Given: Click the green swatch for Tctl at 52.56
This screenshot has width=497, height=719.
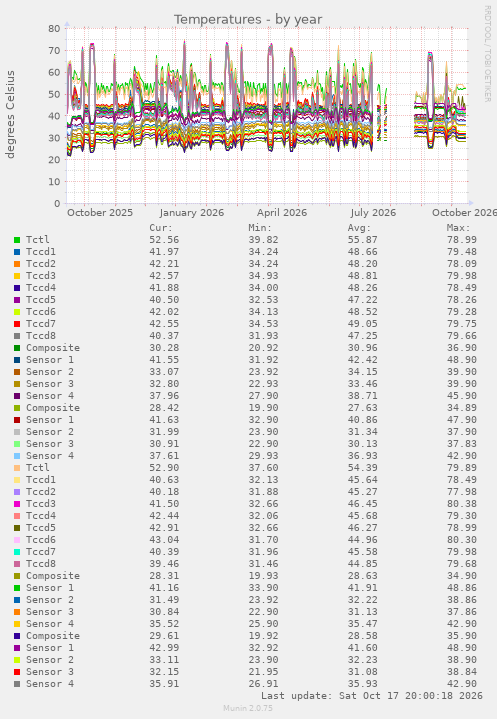Looking at the screenshot, I should [x=17, y=240].
